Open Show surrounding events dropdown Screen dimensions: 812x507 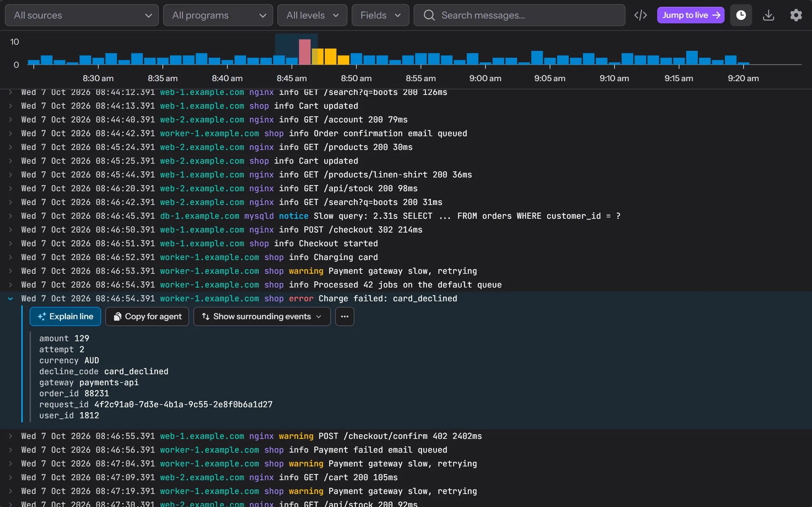(x=262, y=317)
